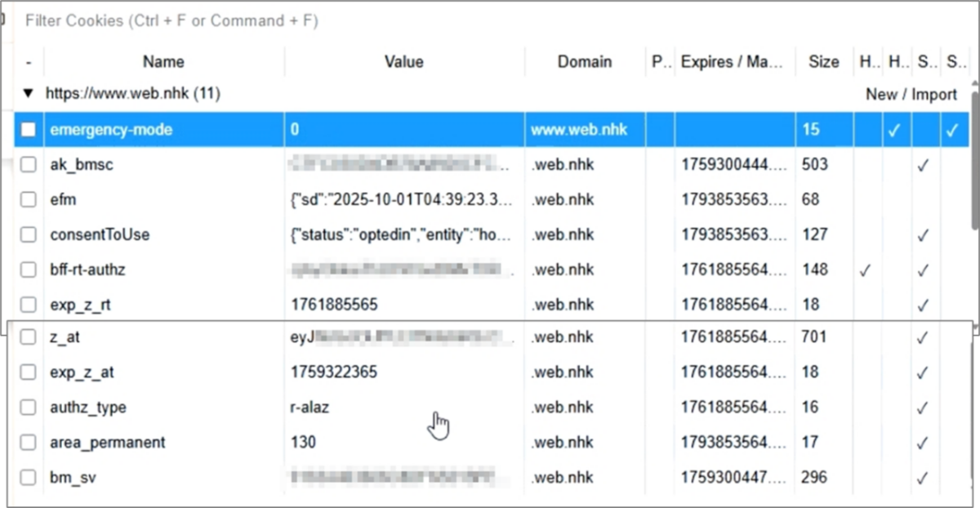The height and width of the screenshot is (508, 980).
Task: Select the consentToUse cookie name
Action: (100, 235)
